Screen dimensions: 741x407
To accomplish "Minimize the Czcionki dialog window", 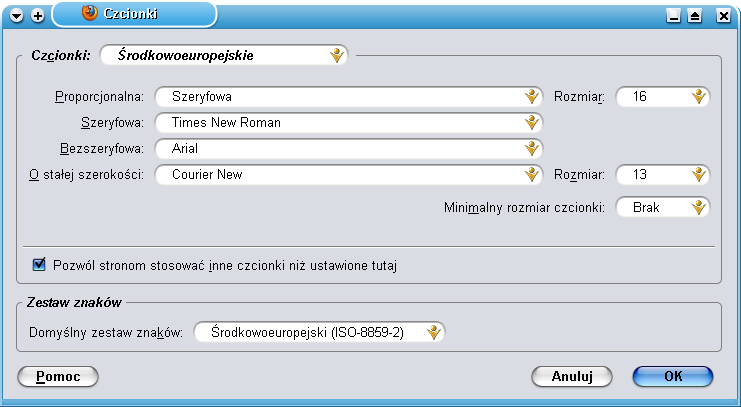I will point(674,15).
